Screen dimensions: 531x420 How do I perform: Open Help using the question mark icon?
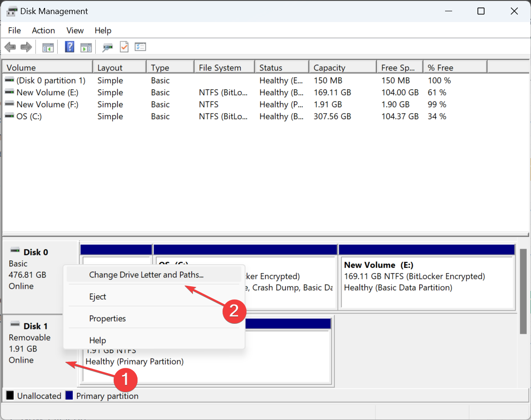tap(69, 46)
